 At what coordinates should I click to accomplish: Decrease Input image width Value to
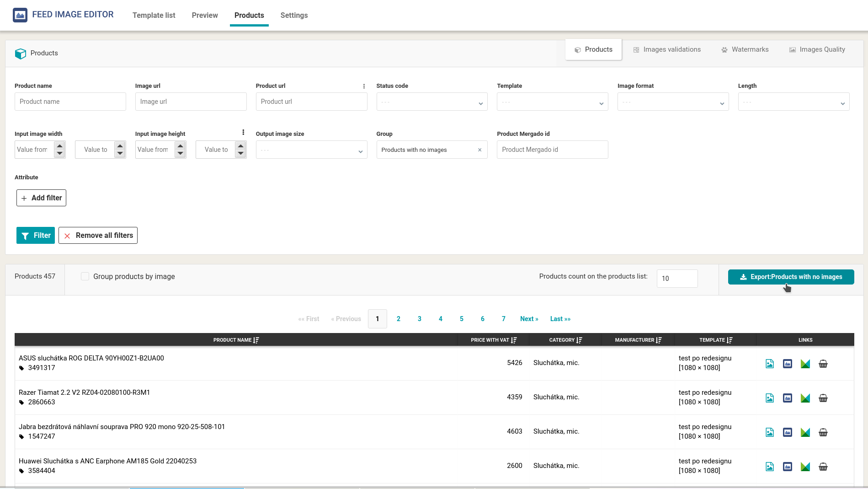(120, 154)
